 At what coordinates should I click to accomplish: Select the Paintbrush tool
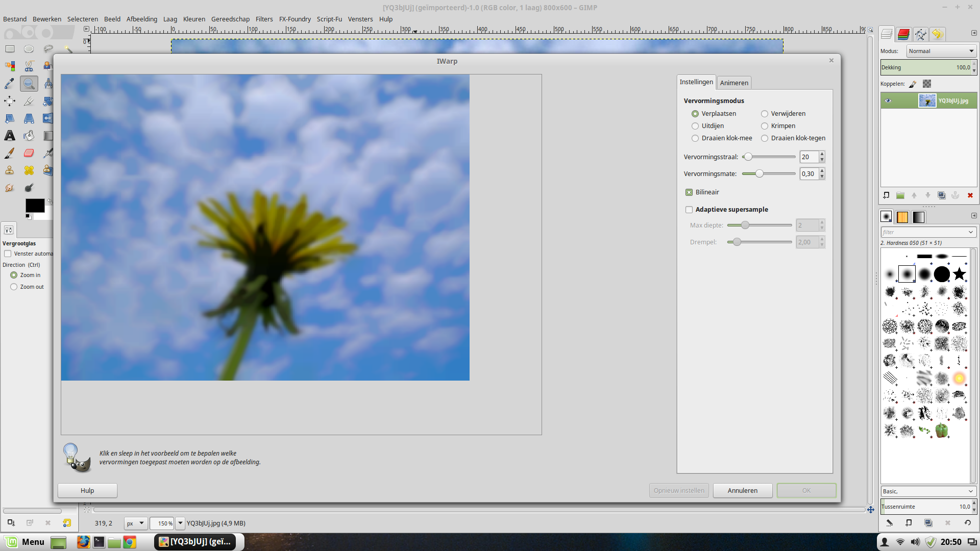(10, 153)
